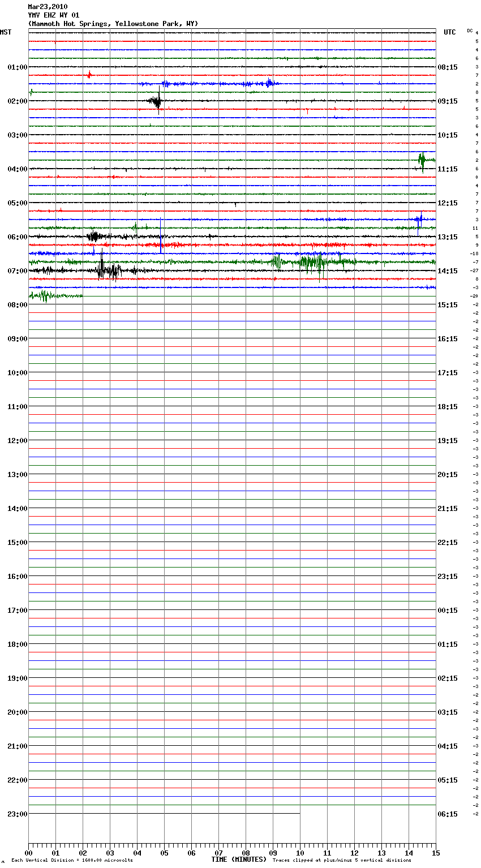This screenshot has width=481, height=868.
Task: Click the DC offset value -18
Action: [x=475, y=253]
